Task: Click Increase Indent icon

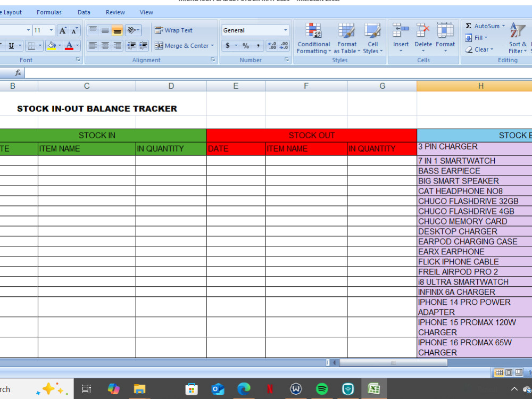Action: point(143,45)
